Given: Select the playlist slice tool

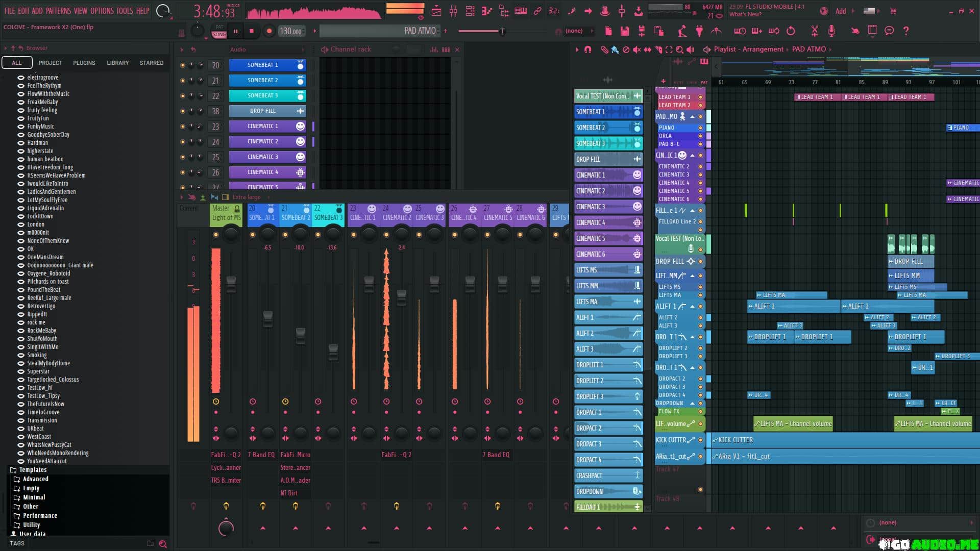Looking at the screenshot, I should pyautogui.click(x=658, y=49).
